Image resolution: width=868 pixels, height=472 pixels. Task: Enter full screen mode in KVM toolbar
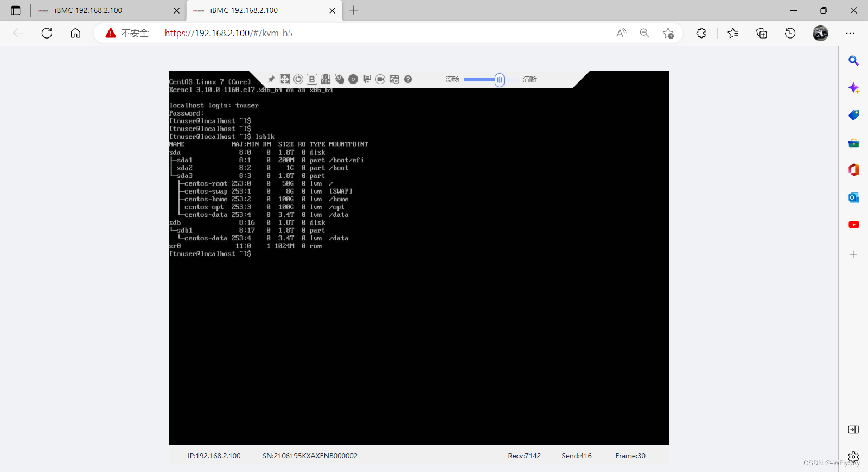[285, 79]
